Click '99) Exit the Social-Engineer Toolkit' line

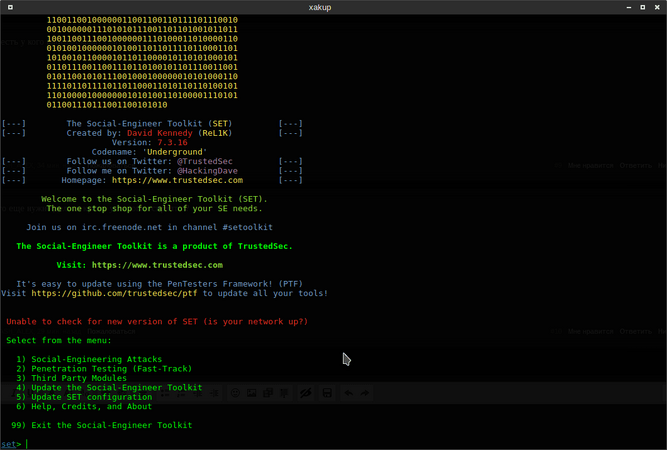tap(101, 425)
